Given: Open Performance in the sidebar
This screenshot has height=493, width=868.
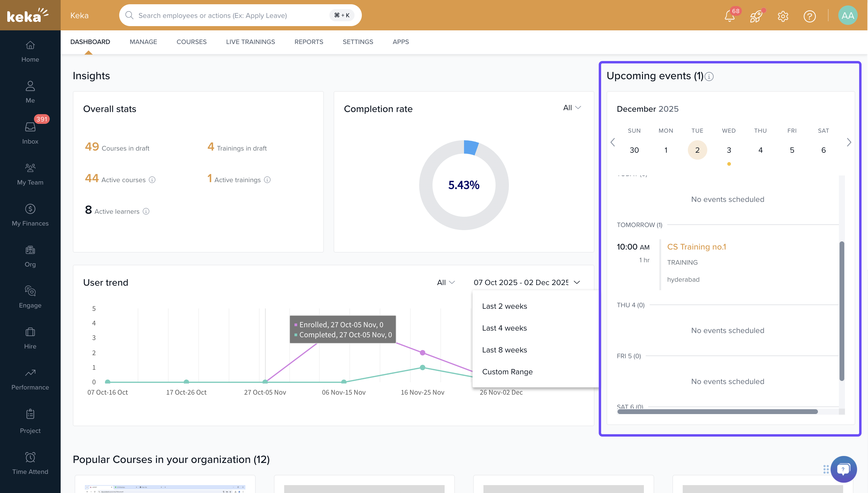Looking at the screenshot, I should 30,379.
